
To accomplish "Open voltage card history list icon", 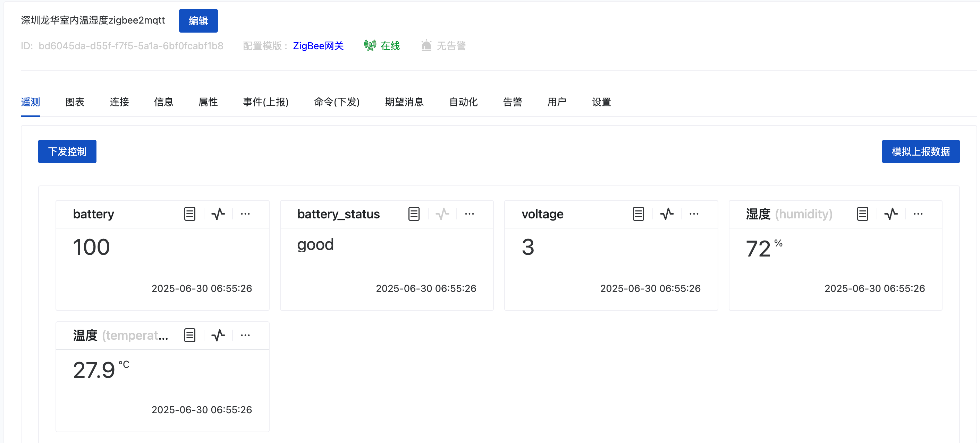I will (x=639, y=214).
